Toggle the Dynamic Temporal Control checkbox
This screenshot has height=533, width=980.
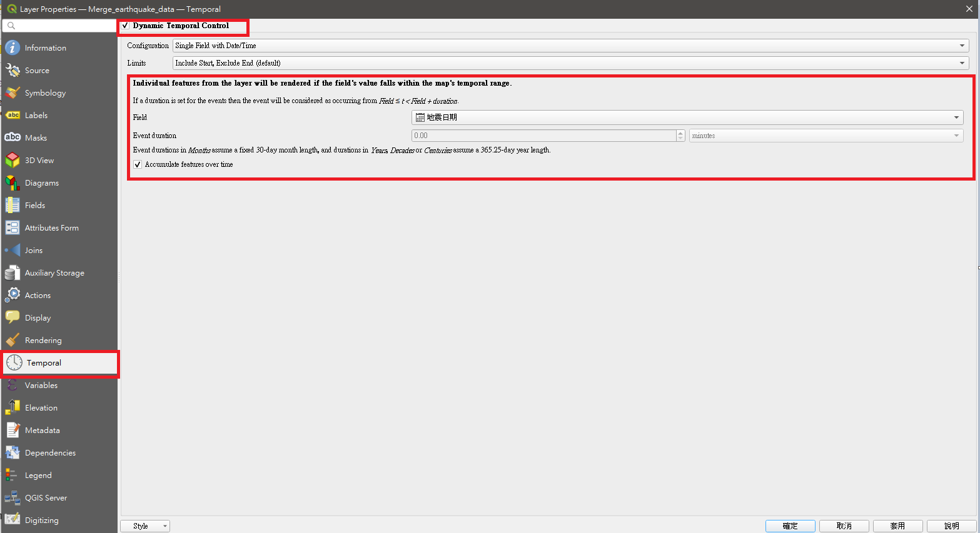[x=126, y=26]
